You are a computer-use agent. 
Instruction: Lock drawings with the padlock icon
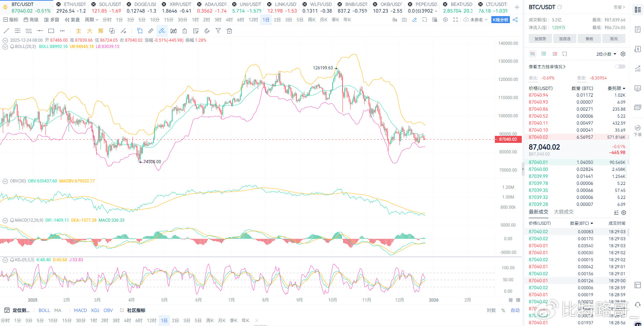coord(185,31)
